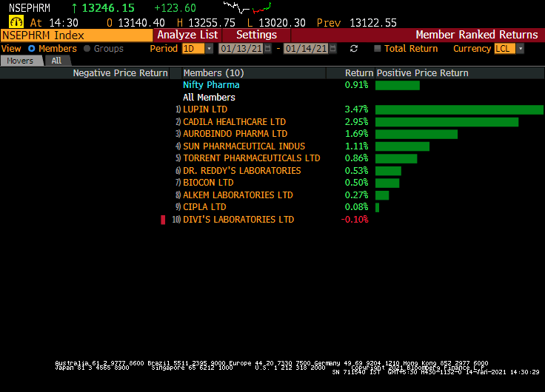Enable the Total Return checkbox
This screenshot has width=545, height=392.
(x=378, y=49)
